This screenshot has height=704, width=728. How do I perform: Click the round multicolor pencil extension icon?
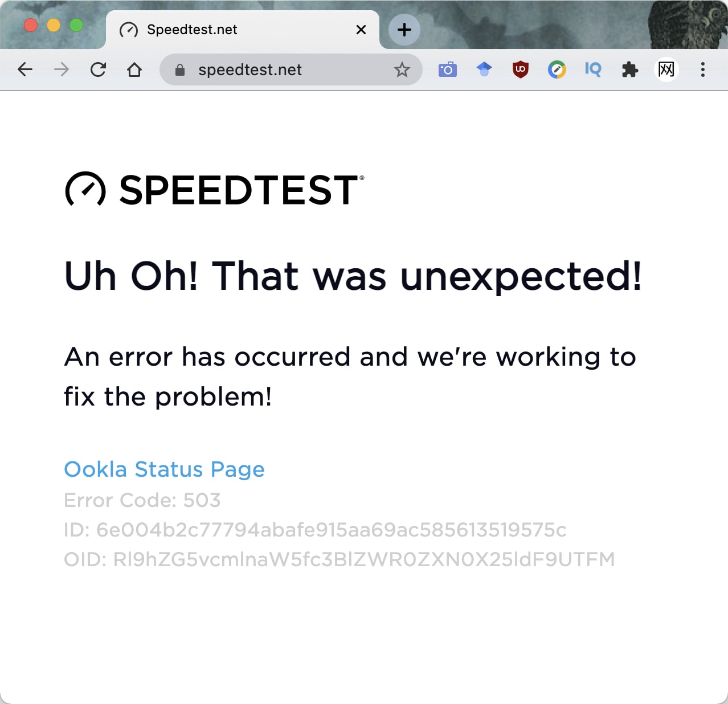[x=557, y=69]
